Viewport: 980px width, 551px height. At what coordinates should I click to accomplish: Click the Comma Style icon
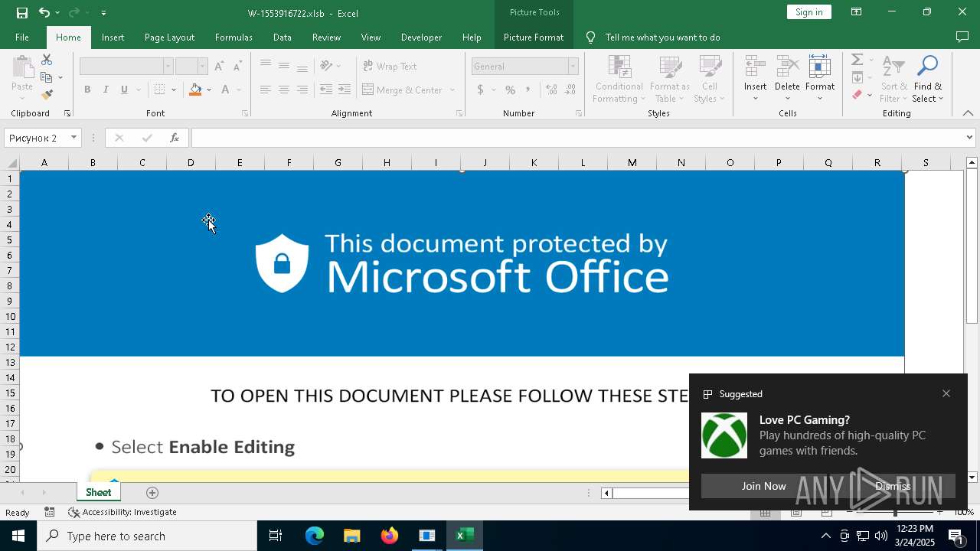click(529, 90)
